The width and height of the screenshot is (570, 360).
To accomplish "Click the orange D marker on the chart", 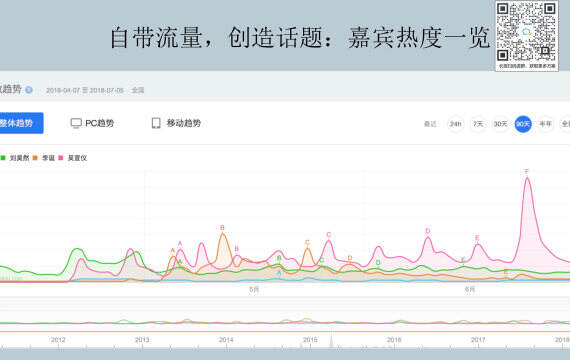I will pyautogui.click(x=350, y=258).
